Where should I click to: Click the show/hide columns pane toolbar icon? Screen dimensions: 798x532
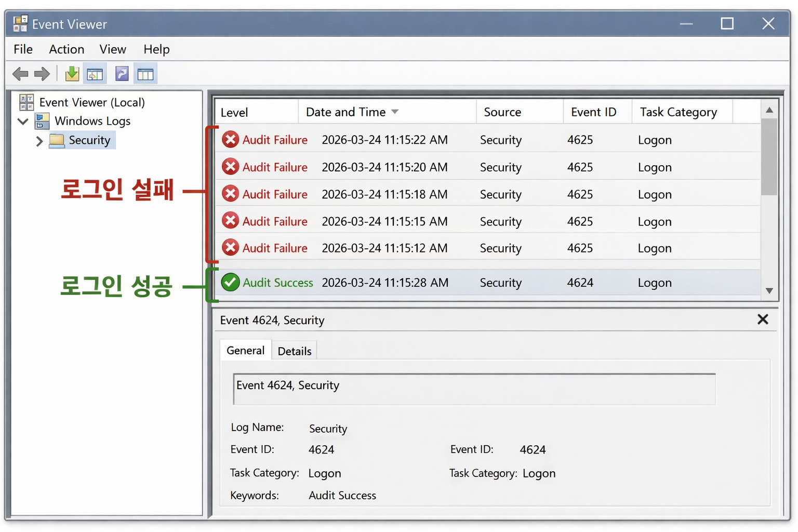pyautogui.click(x=145, y=74)
